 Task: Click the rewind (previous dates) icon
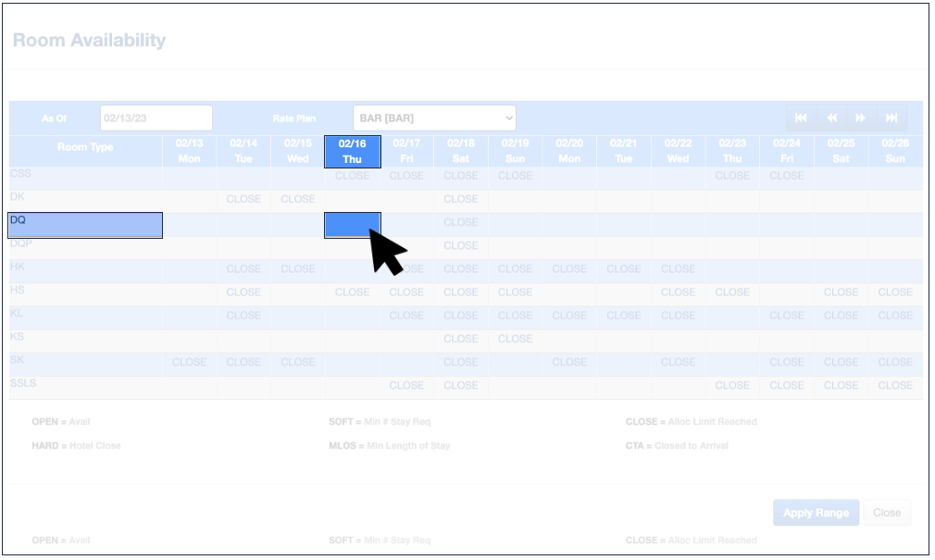(x=831, y=118)
